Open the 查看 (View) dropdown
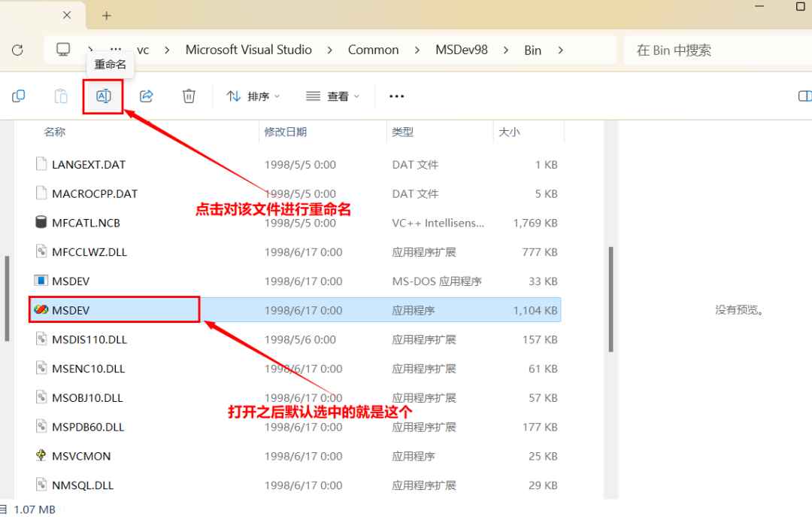The image size is (812, 517). click(x=332, y=96)
